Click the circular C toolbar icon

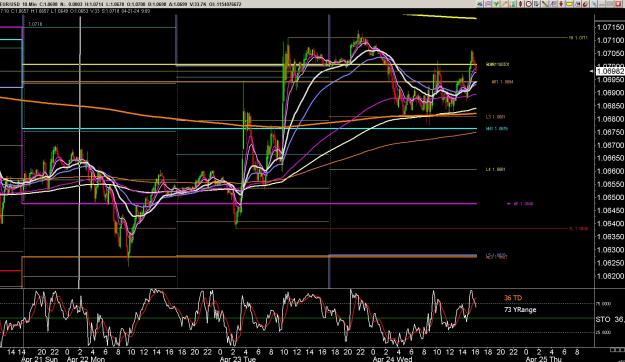(x=529, y=4)
